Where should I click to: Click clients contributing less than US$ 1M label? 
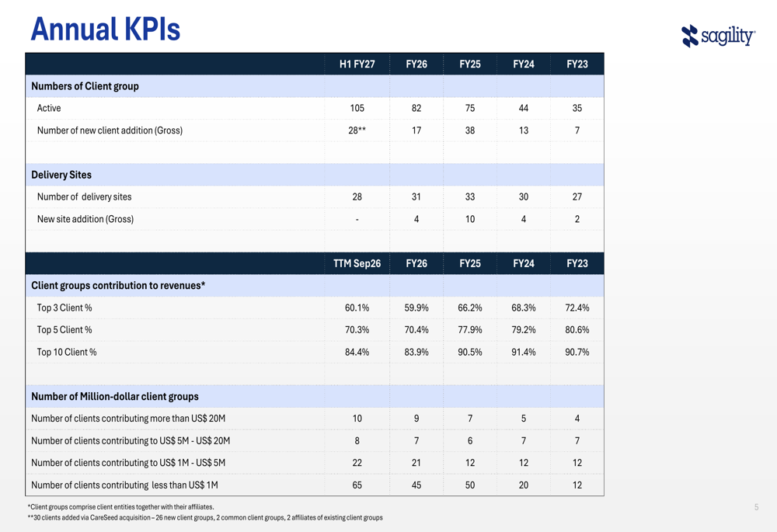point(124,485)
